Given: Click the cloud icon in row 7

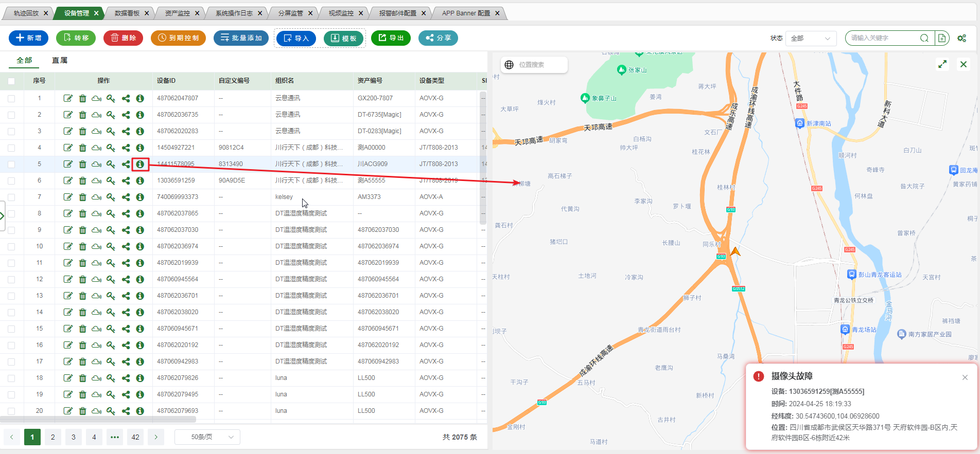Looking at the screenshot, I should click(x=96, y=197).
